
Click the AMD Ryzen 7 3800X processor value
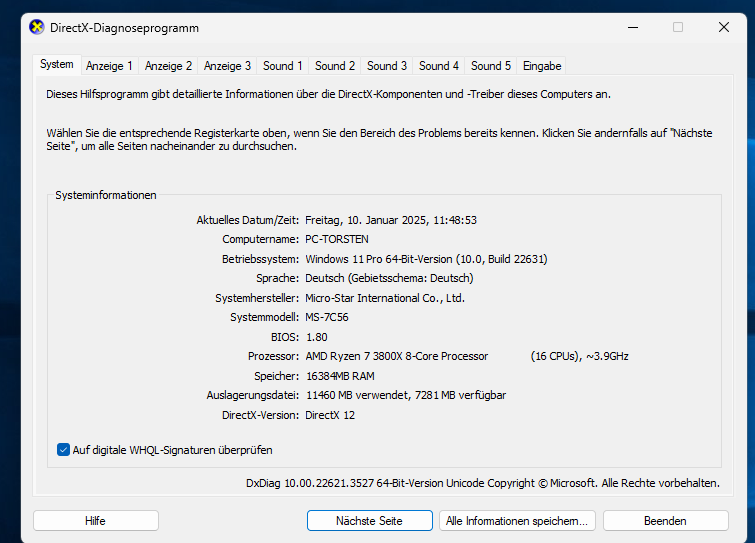tap(397, 356)
